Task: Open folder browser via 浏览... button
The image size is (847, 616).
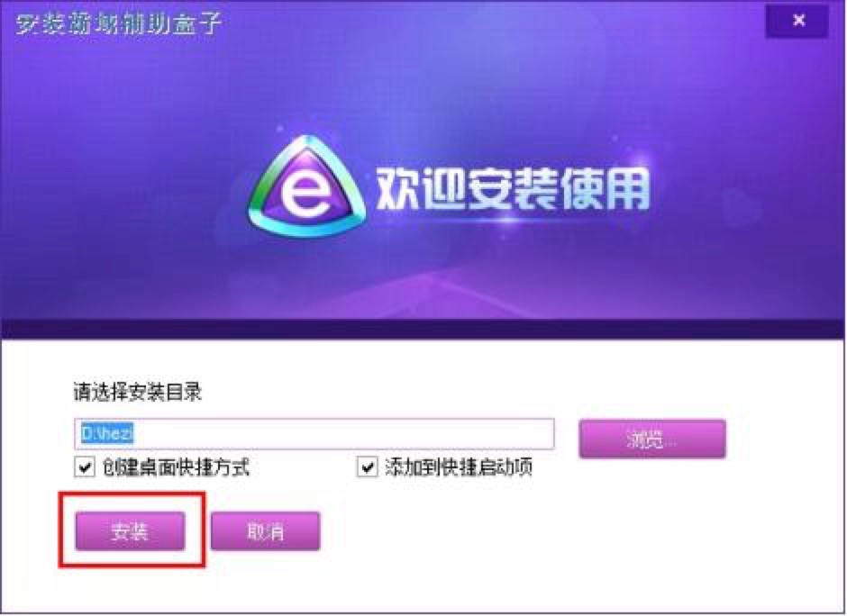Action: tap(652, 439)
